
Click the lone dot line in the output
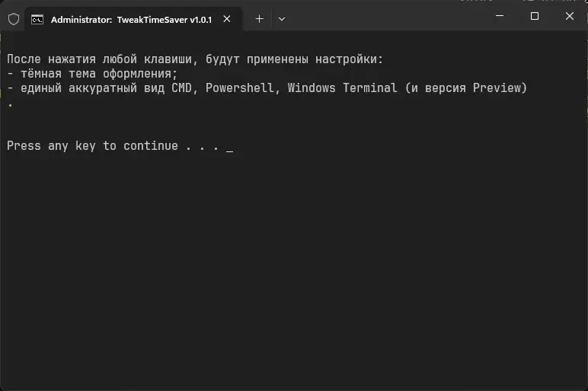coord(10,103)
